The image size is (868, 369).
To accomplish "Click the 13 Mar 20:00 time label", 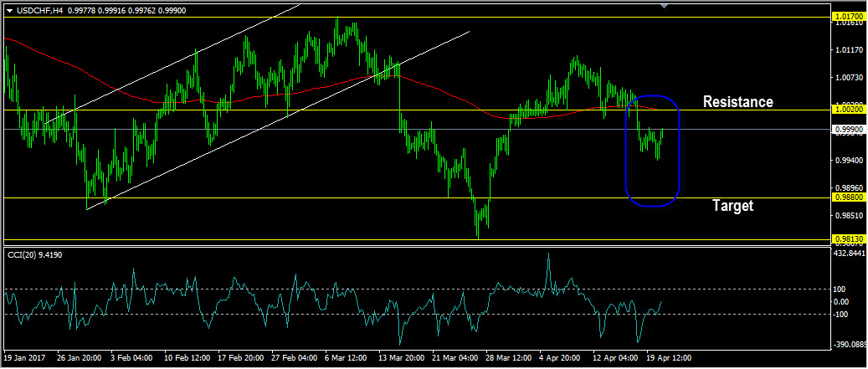I will click(x=401, y=358).
